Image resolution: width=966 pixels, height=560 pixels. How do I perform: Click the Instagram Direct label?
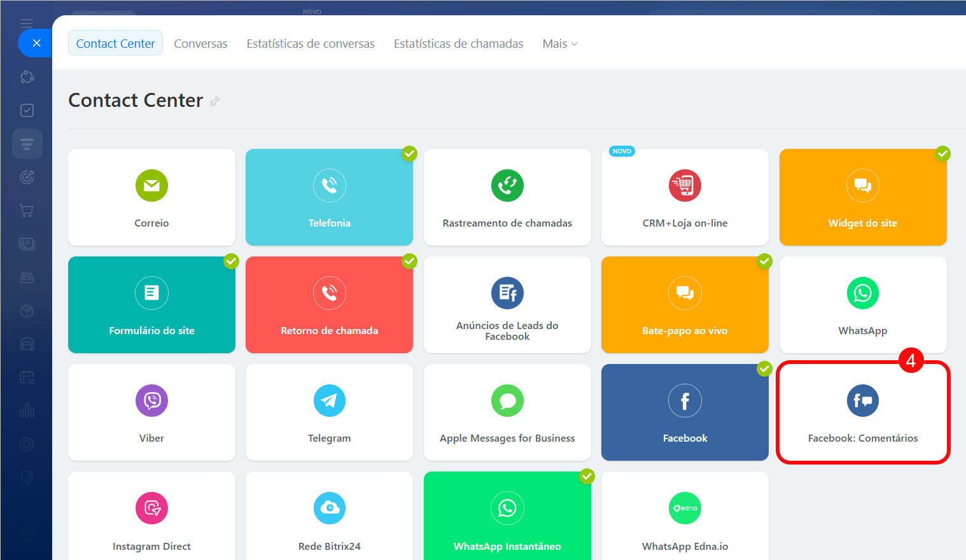coord(151,546)
